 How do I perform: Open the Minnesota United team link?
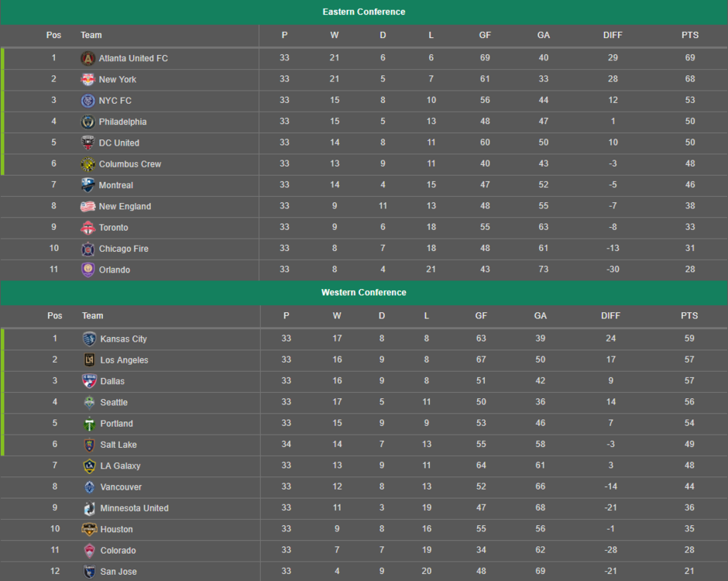click(134, 508)
